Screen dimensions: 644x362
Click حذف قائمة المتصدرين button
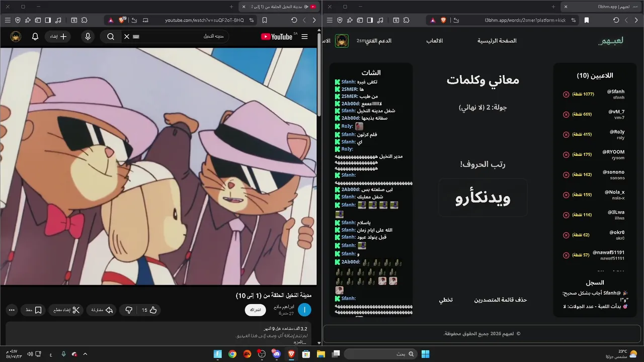[x=501, y=300]
